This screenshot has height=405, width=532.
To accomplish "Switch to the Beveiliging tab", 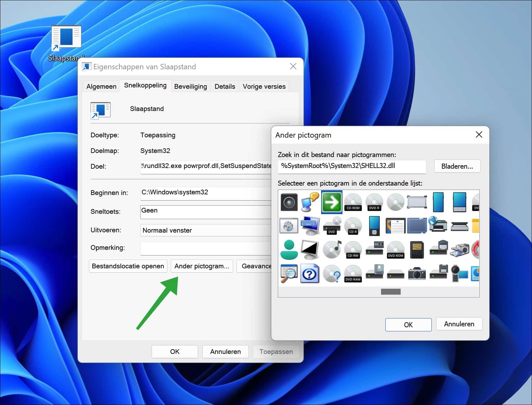I will pos(190,86).
